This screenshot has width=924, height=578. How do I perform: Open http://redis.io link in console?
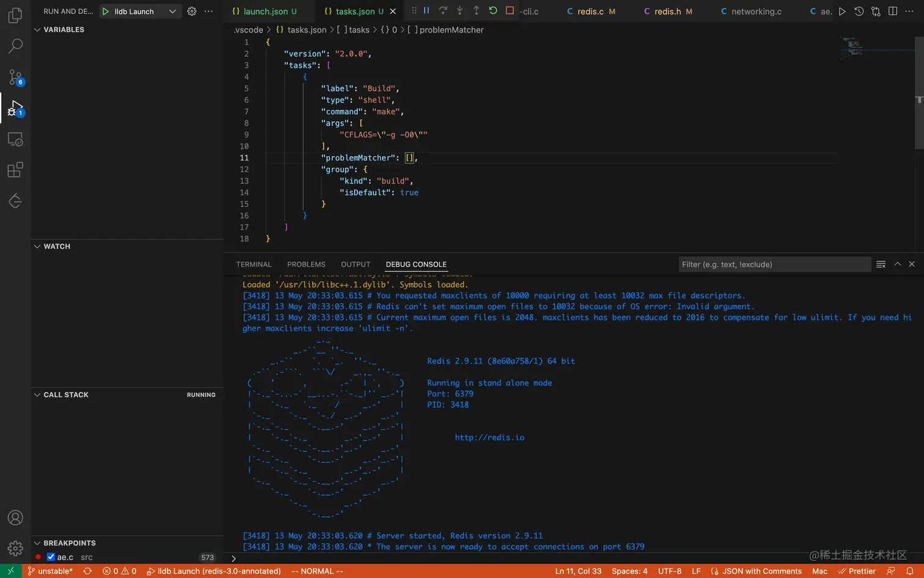pyautogui.click(x=490, y=437)
